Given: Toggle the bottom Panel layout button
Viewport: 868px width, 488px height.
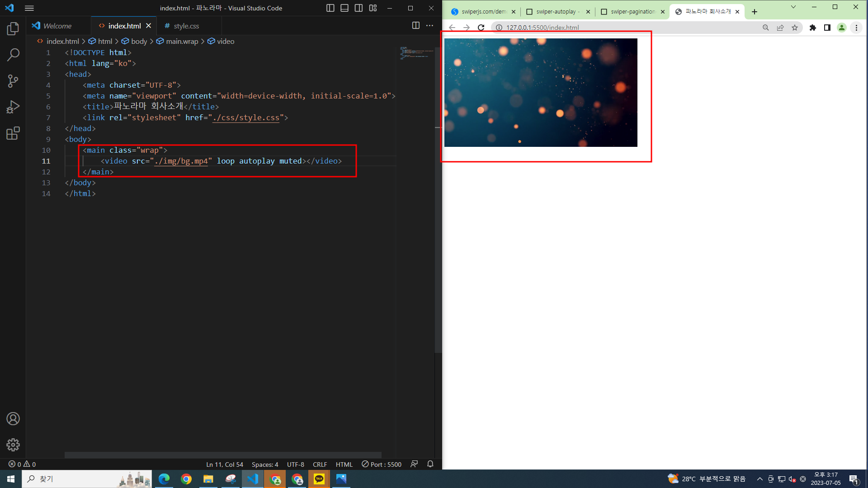Looking at the screenshot, I should click(344, 8).
